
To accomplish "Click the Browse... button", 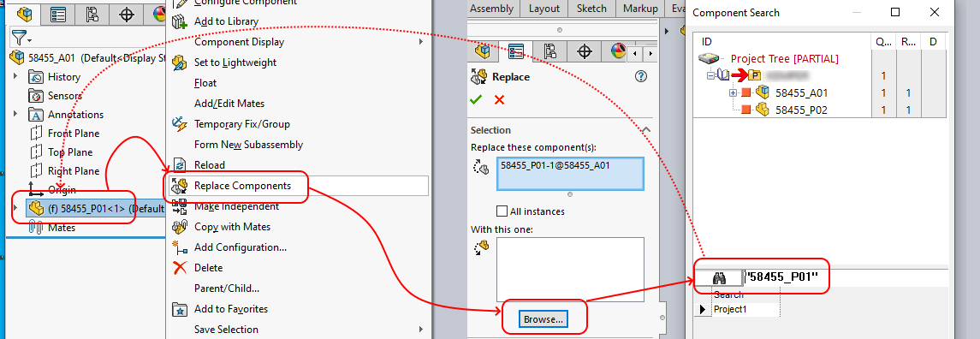I will (x=543, y=319).
